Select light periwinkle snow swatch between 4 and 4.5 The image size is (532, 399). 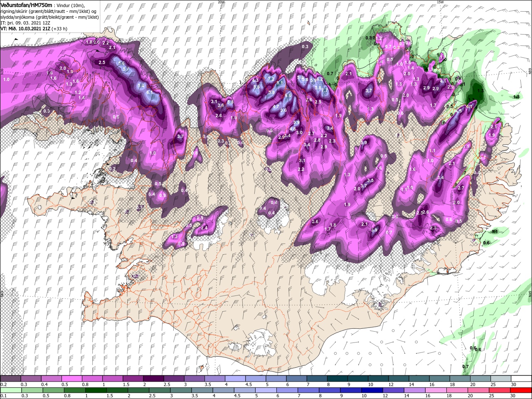[234, 379]
